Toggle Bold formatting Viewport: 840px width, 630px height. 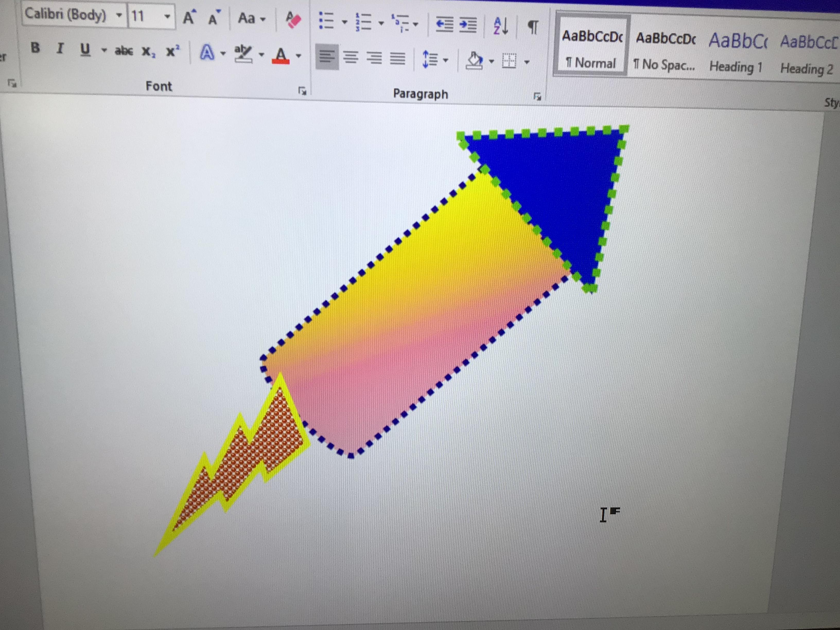[x=35, y=47]
